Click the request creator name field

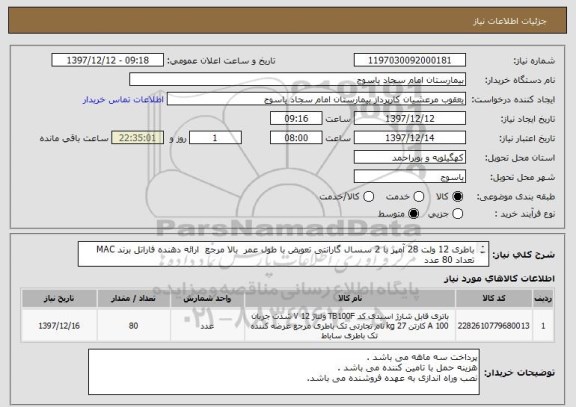(316, 99)
